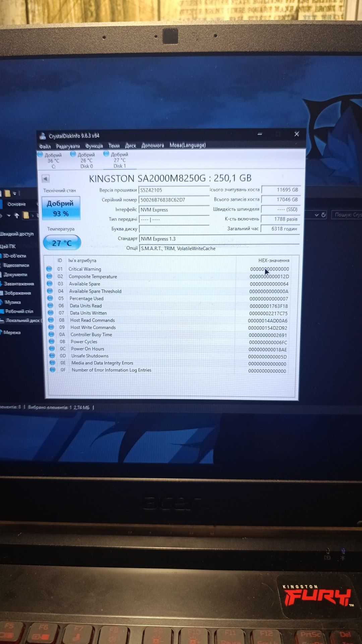This screenshot has width=362, height=644.
Task: Expand the address bar history dropdown in Explorer
Action: pyautogui.click(x=316, y=215)
